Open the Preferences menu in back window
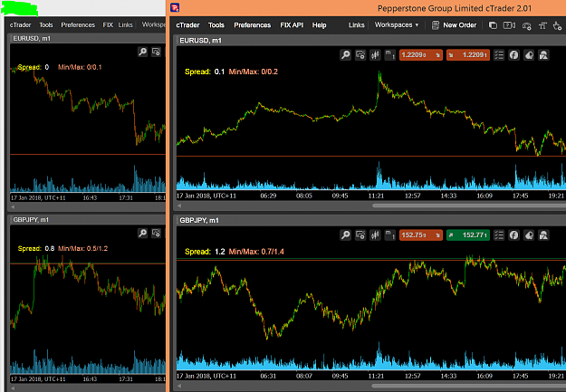This screenshot has height=392, width=566. [x=78, y=25]
